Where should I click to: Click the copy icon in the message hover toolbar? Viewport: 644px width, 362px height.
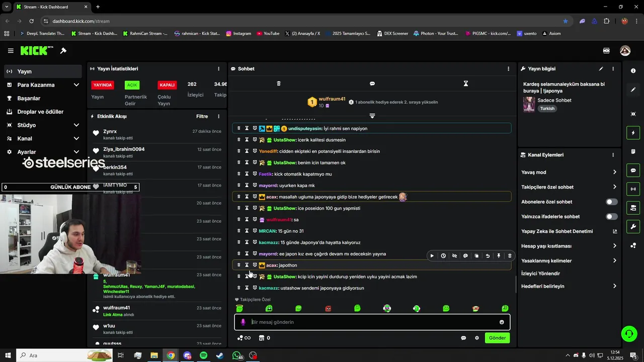point(476,256)
